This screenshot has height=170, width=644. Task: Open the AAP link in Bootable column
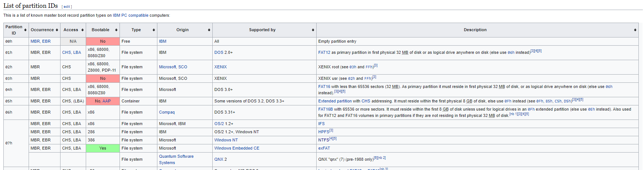pyautogui.click(x=107, y=101)
